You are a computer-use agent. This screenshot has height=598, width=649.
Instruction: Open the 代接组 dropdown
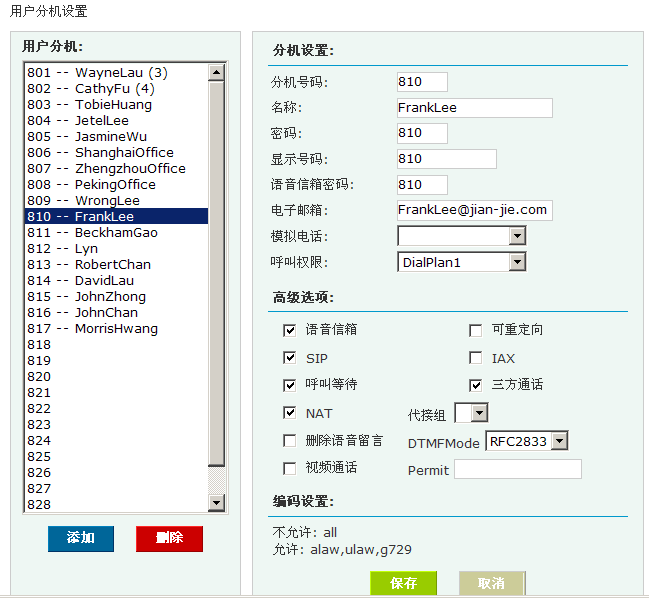(471, 413)
